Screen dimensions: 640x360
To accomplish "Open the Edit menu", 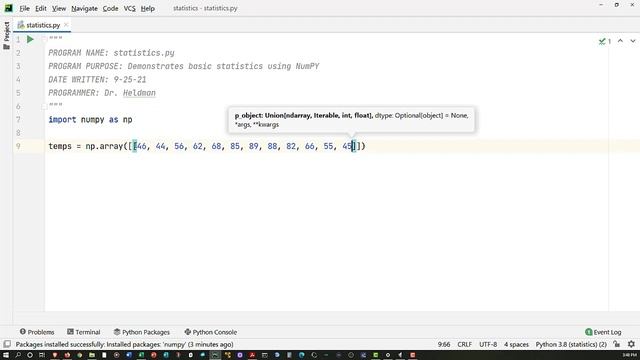I will pos(41,8).
